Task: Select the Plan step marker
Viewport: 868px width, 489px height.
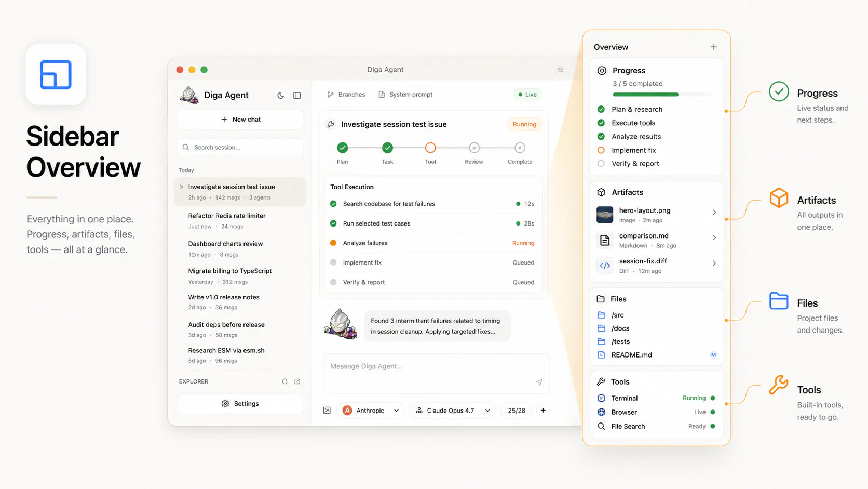Action: point(343,148)
